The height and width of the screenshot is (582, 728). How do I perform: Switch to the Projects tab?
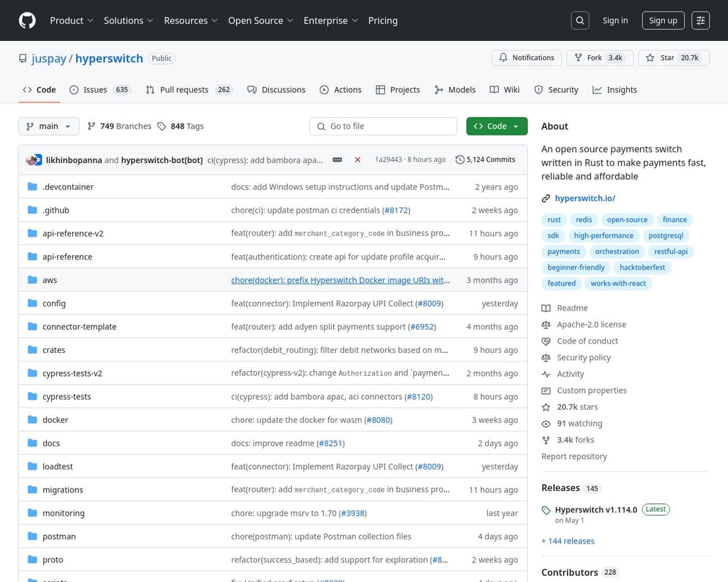tap(398, 90)
